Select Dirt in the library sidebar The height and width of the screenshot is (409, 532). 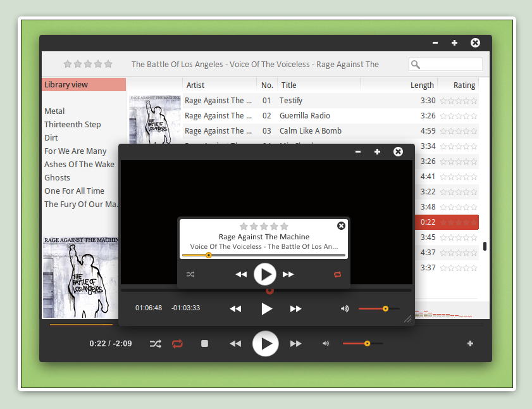tap(51, 137)
